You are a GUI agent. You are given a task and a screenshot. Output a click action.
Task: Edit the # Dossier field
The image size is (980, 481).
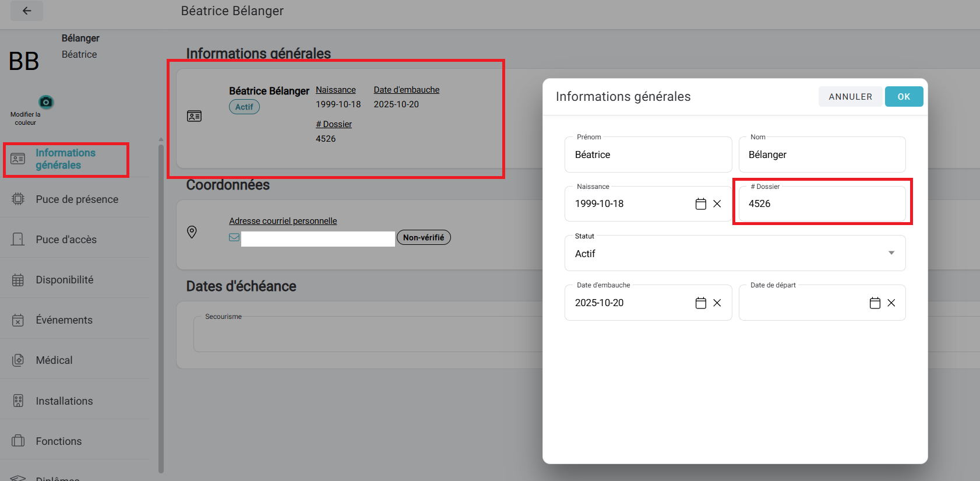click(x=822, y=204)
